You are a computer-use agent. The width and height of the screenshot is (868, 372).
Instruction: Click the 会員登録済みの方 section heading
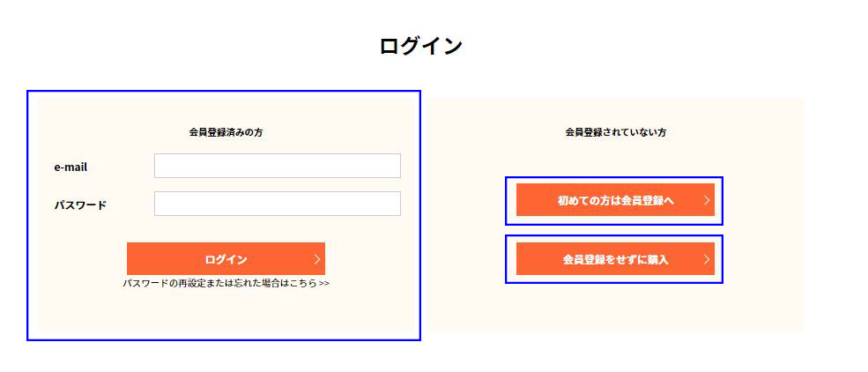click(226, 132)
